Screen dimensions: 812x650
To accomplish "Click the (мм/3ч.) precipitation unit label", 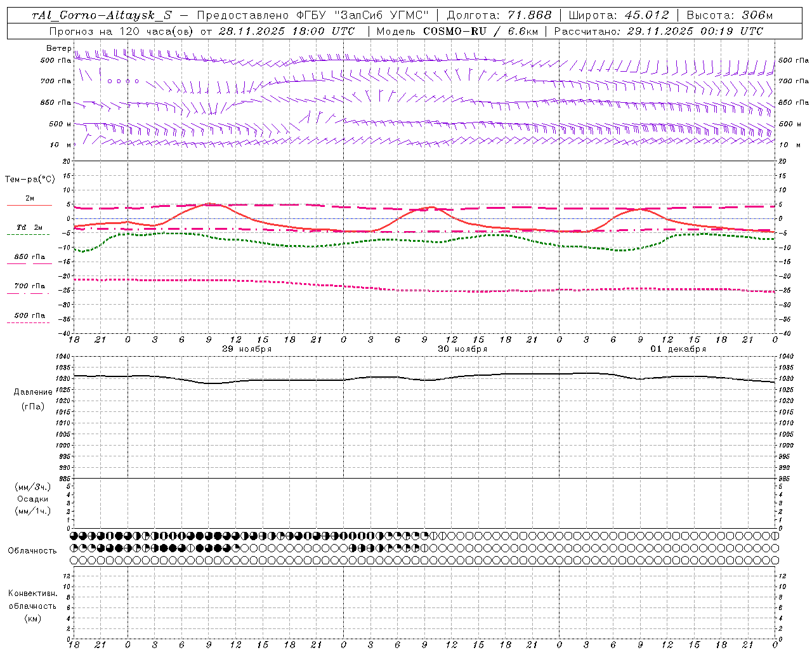I will (33, 487).
